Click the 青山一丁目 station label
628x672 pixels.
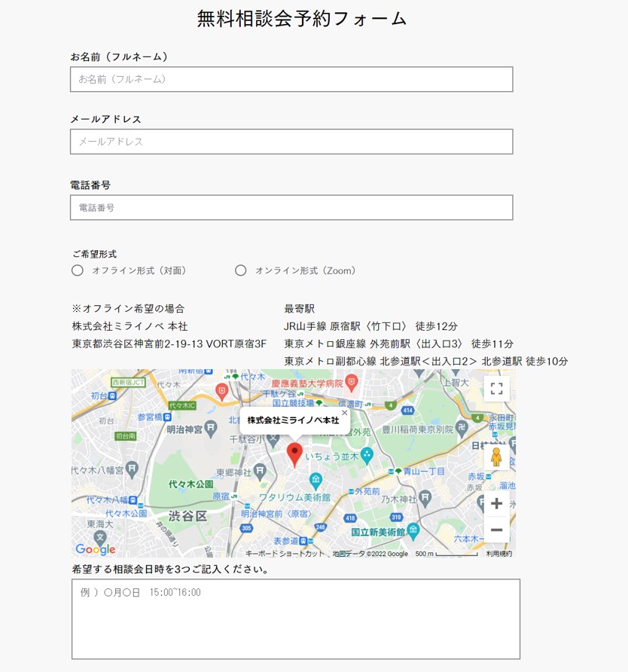pyautogui.click(x=424, y=471)
